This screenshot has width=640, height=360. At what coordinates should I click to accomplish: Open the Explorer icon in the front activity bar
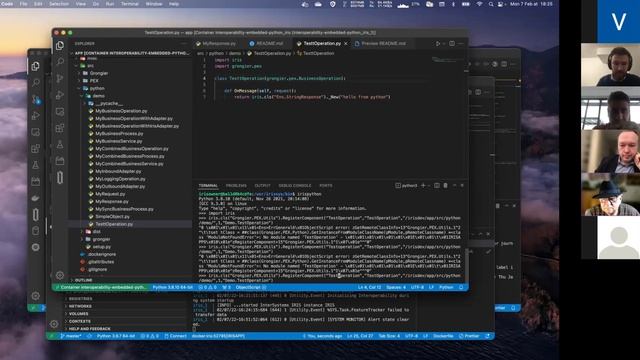[60, 45]
